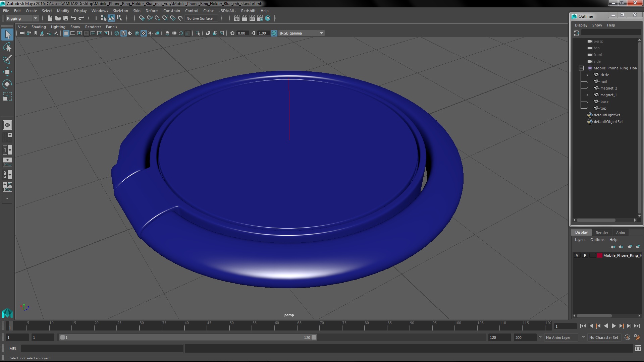Viewport: 644px width, 362px height.
Task: Choose the Paint selection tool
Action: pos(7,59)
